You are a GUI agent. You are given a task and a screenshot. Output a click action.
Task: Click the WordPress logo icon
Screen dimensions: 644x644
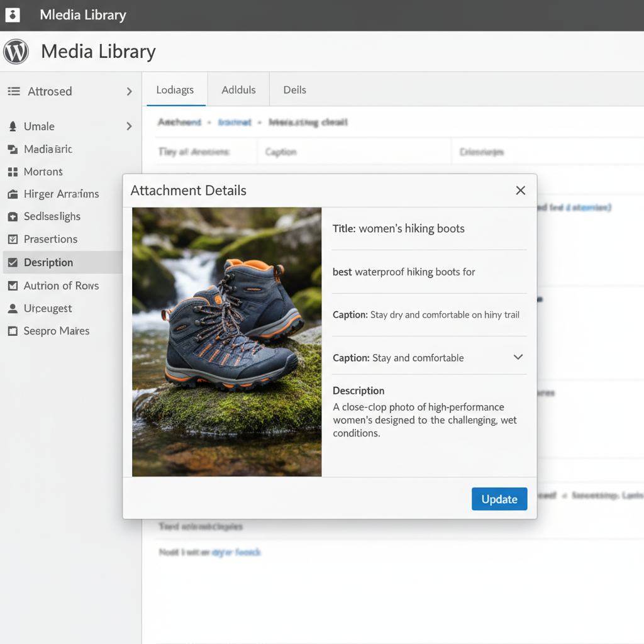[x=16, y=52]
